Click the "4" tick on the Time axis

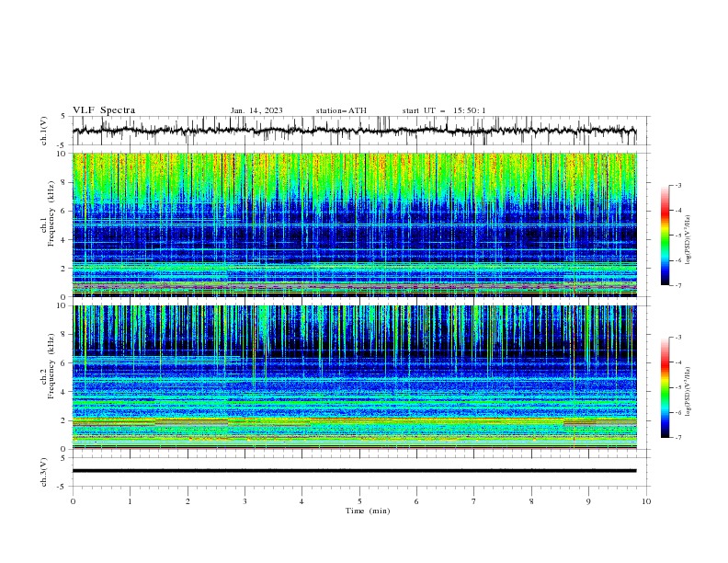click(301, 501)
